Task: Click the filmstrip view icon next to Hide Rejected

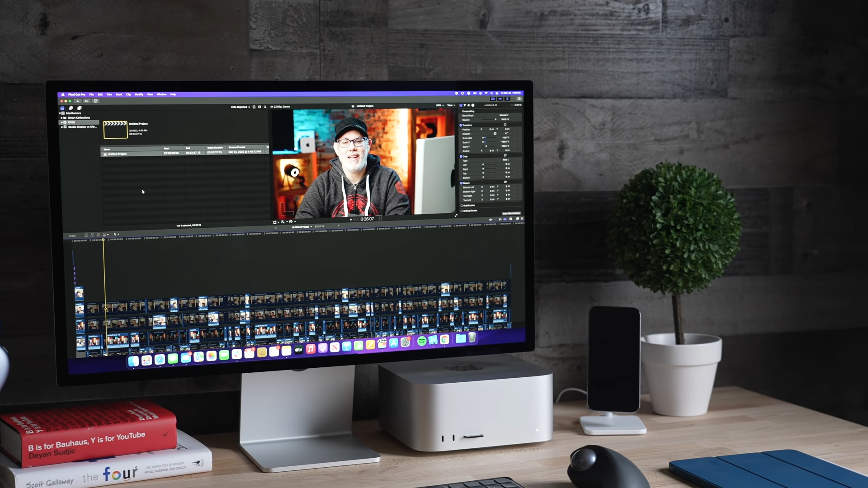Action: pos(254,107)
